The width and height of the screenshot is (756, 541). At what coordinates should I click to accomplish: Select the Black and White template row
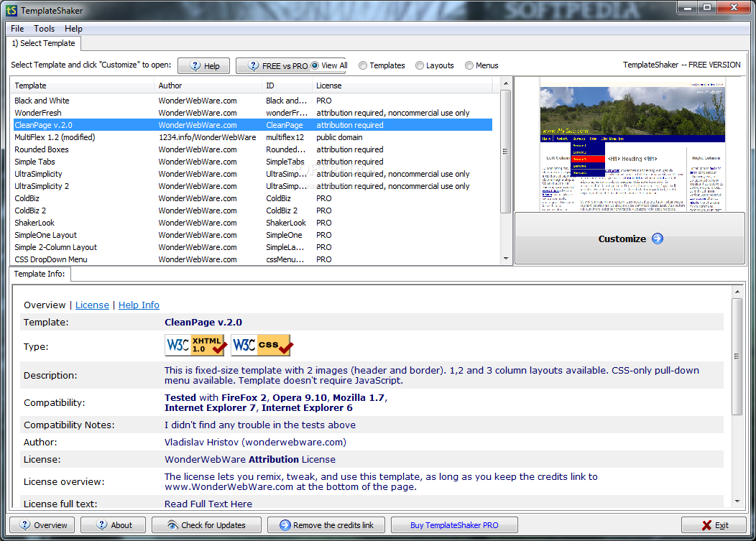point(253,101)
